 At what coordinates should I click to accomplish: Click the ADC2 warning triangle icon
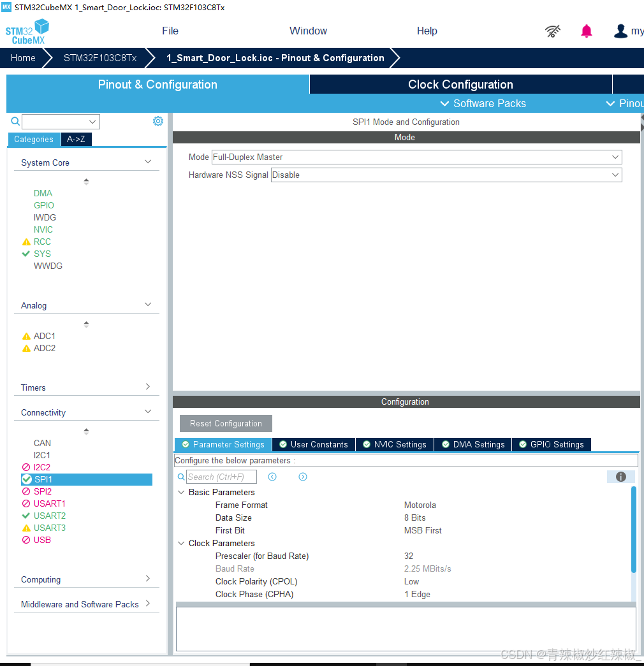pyautogui.click(x=26, y=348)
